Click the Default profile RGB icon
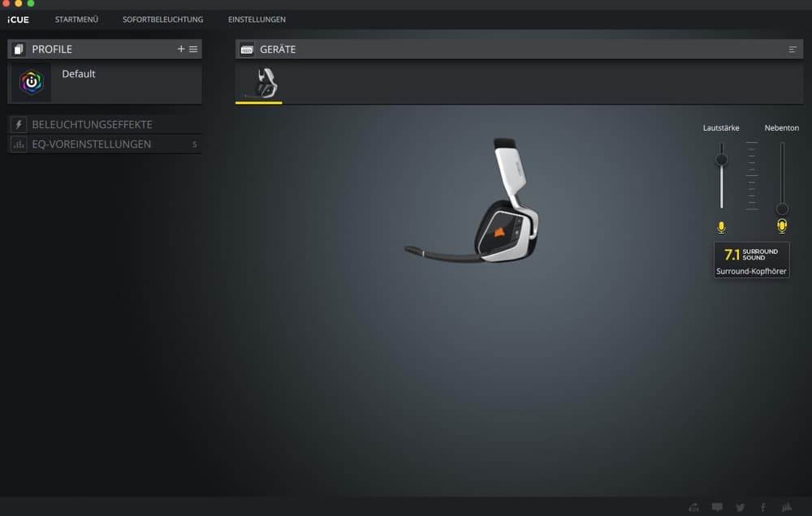The width and height of the screenshot is (812, 516). click(32, 82)
